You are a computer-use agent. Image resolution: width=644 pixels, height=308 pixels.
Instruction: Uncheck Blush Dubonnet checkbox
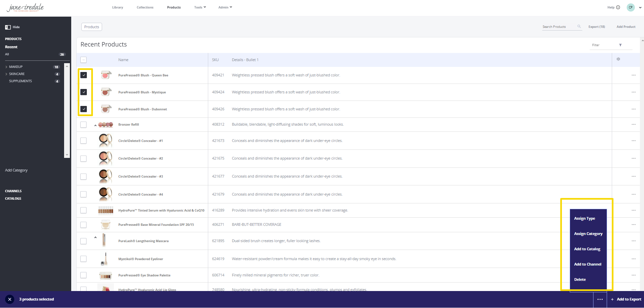83,109
